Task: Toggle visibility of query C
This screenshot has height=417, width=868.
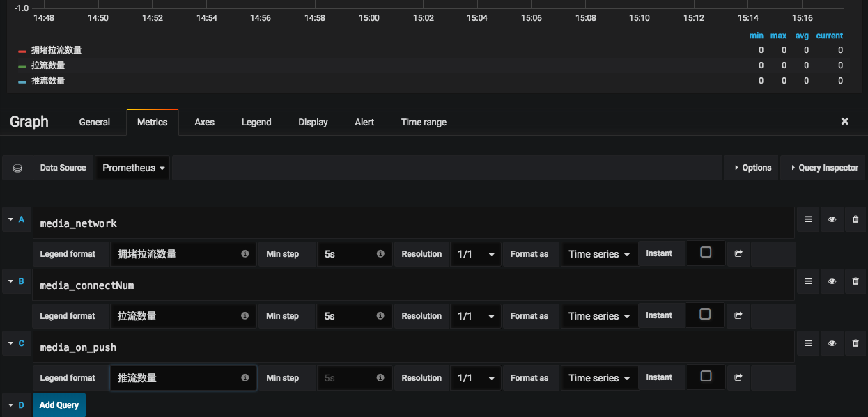Action: pos(832,343)
